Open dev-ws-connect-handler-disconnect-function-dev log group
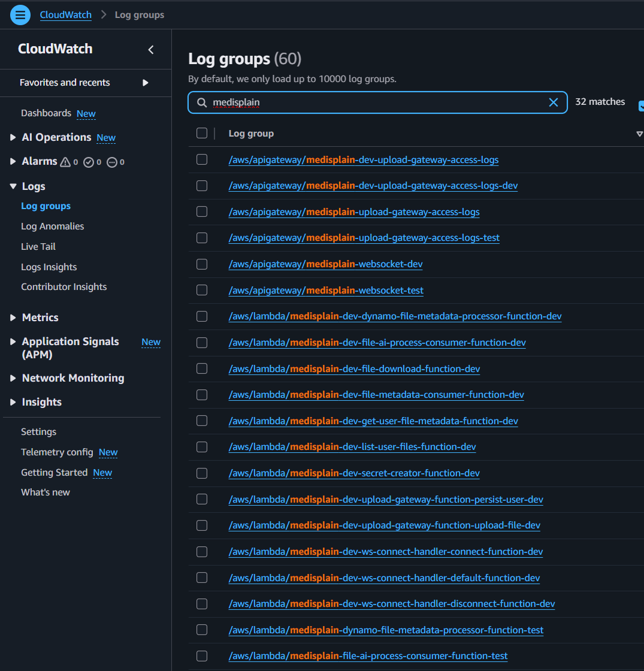Screen dimensions: 644x671 click(392, 604)
